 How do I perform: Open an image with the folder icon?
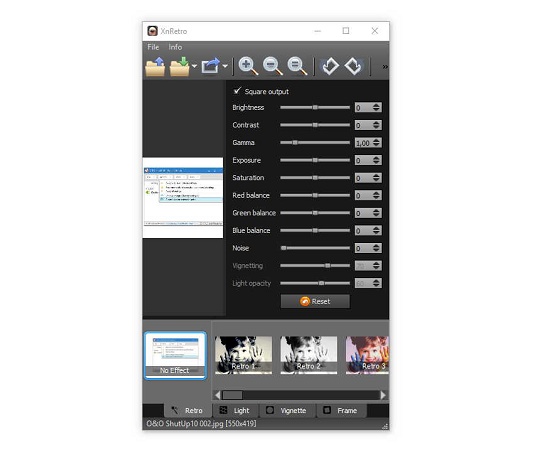point(155,67)
